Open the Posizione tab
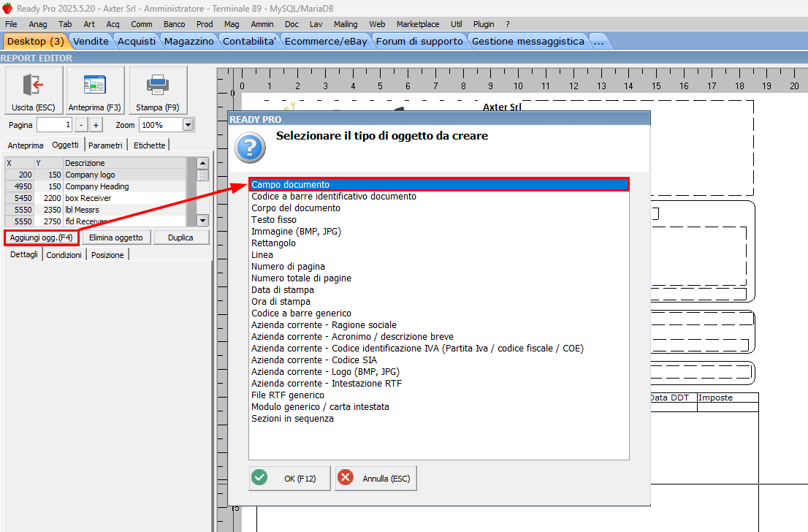The height and width of the screenshot is (532, 808). click(x=107, y=255)
